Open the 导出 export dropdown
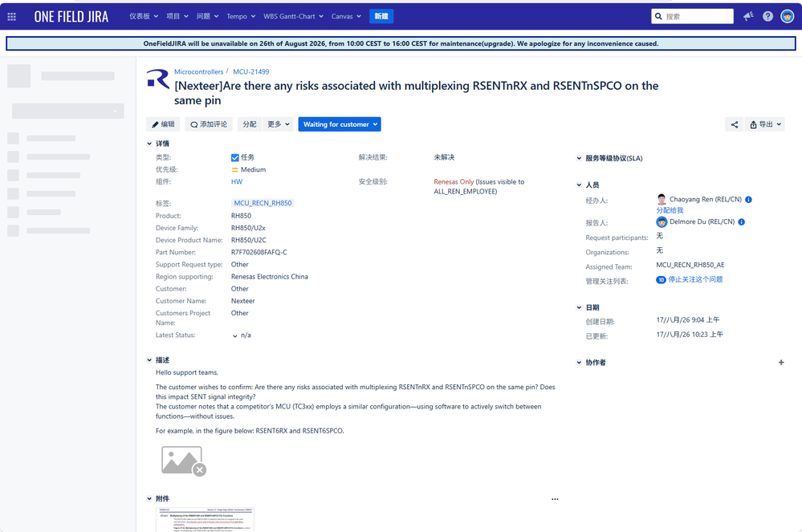The image size is (802, 532). pyautogui.click(x=765, y=124)
